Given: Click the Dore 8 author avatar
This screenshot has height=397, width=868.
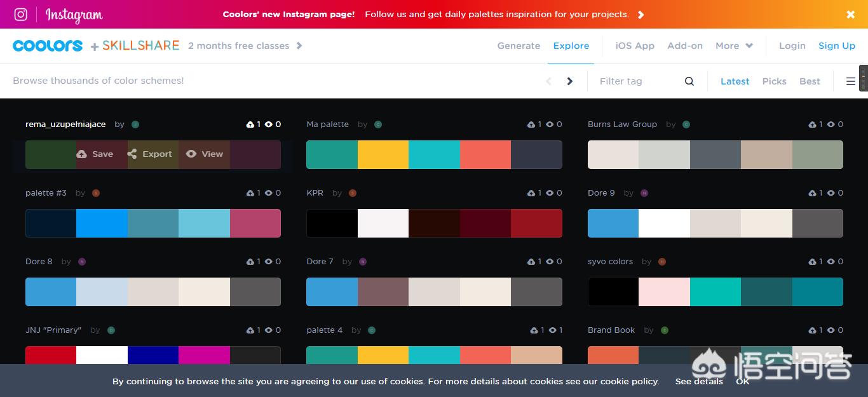Looking at the screenshot, I should tap(82, 262).
